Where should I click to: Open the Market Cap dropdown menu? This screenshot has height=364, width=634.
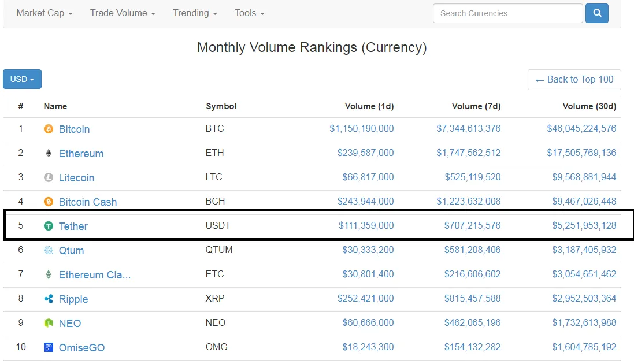[x=45, y=13]
